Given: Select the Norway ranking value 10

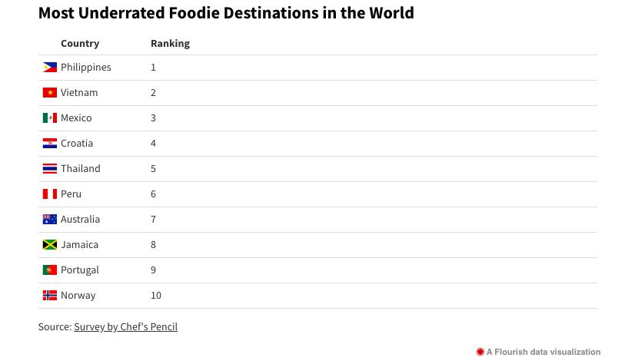Looking at the screenshot, I should [156, 296].
